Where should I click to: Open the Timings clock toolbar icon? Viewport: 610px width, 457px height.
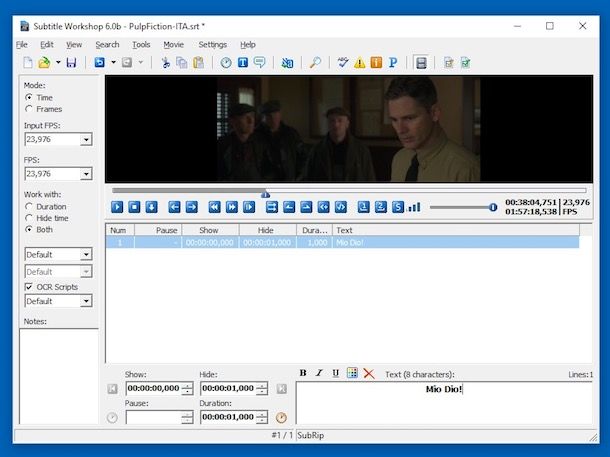(226, 63)
